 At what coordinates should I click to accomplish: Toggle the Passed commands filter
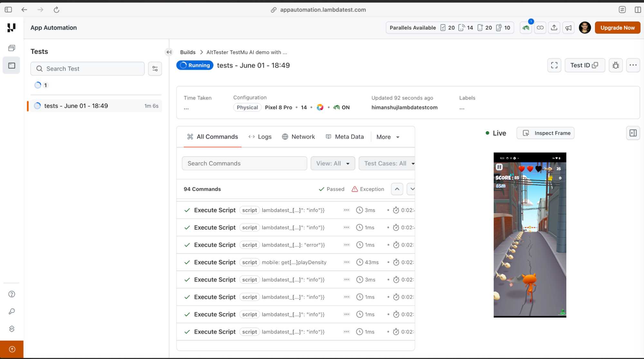pos(332,189)
